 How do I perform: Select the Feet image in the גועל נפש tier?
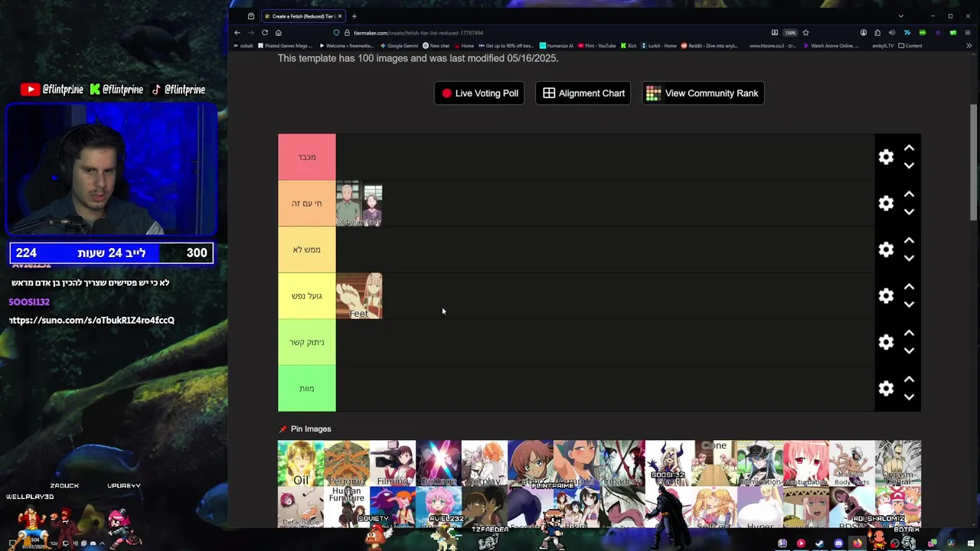pyautogui.click(x=359, y=296)
